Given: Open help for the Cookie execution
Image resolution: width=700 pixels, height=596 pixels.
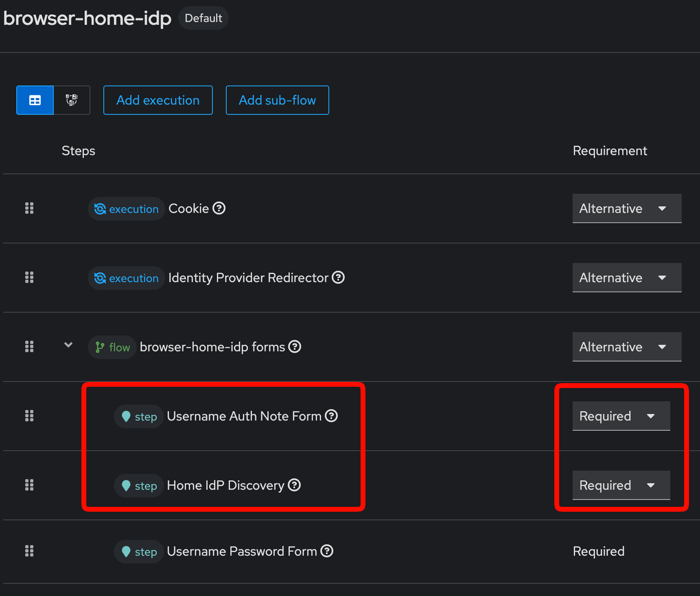Looking at the screenshot, I should (x=219, y=208).
